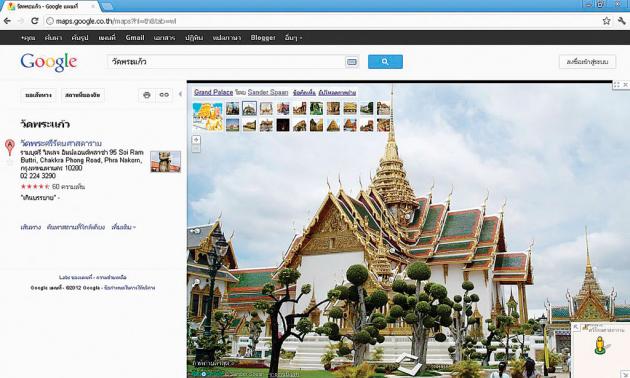Expand the photo viewer to full screen

pyautogui.click(x=617, y=85)
